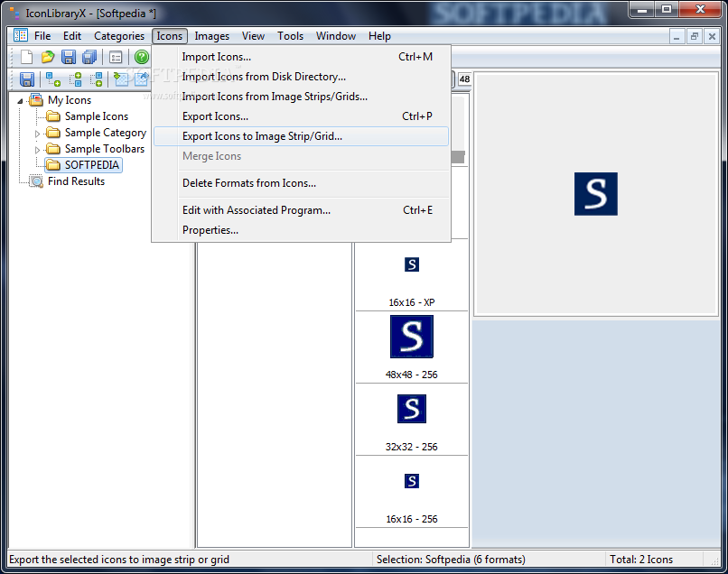This screenshot has width=728, height=574.
Task: Click the floppy Save icon in the second toolbar
Action: click(x=27, y=79)
